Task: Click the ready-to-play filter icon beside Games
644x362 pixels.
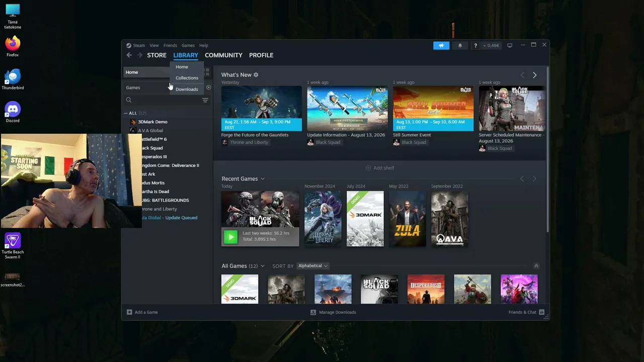Action: click(208, 87)
